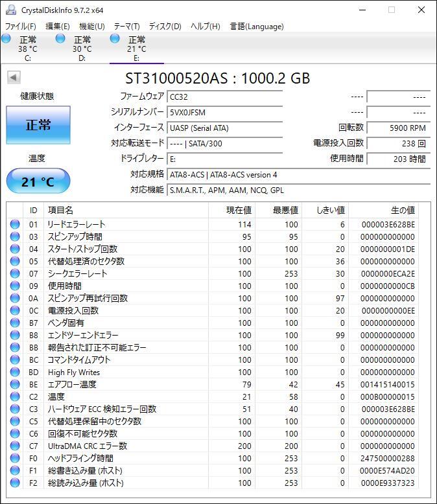Click raw value 0000E9337323
The image size is (437, 504).
(388, 483)
